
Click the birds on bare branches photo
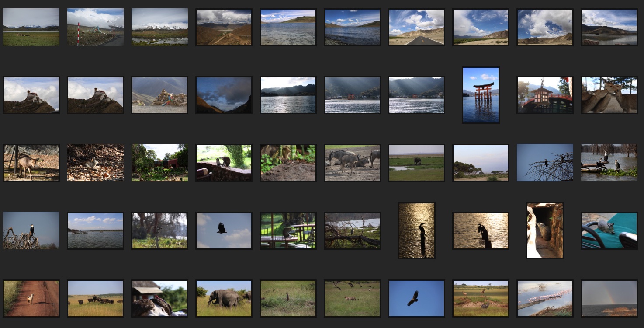click(545, 163)
